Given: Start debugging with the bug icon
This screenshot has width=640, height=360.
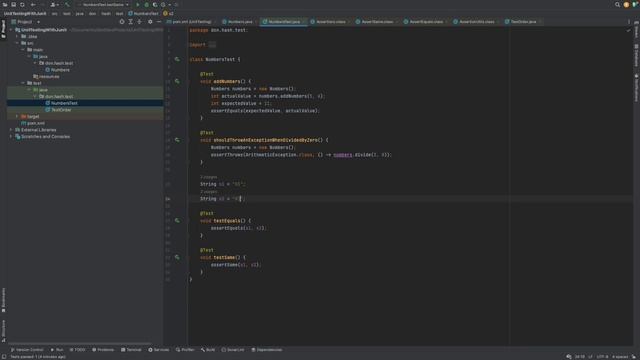Looking at the screenshot, I should [x=147, y=4].
